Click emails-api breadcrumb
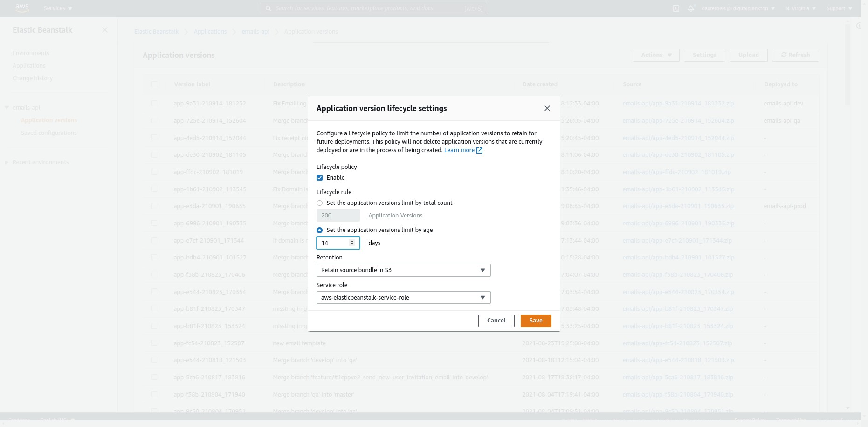Image resolution: width=868 pixels, height=427 pixels. pyautogui.click(x=255, y=32)
